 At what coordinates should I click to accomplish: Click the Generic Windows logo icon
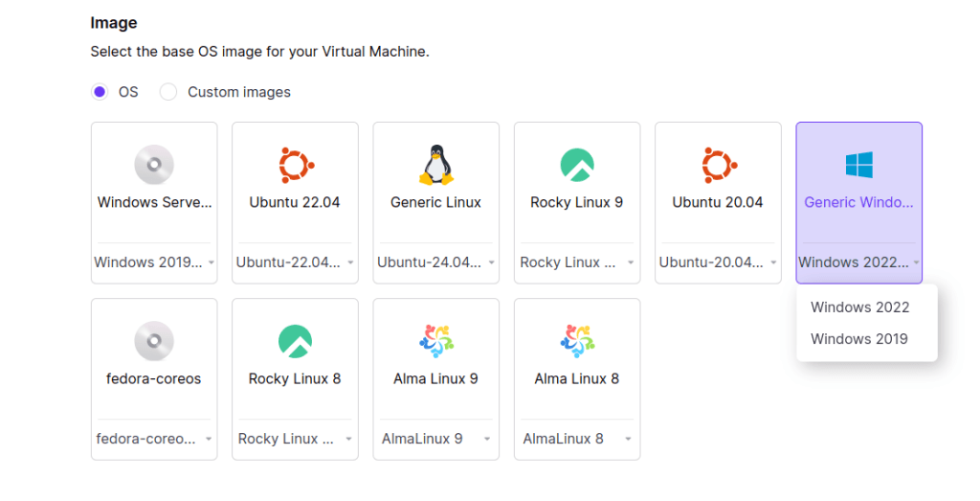click(858, 165)
